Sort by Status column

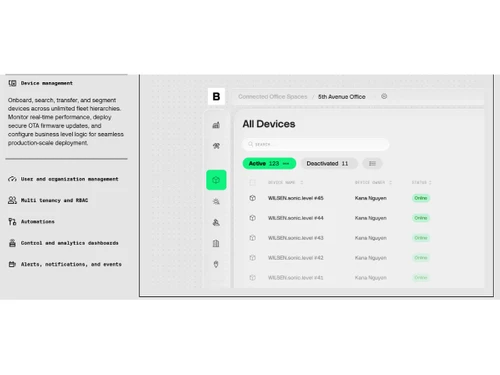point(422,182)
